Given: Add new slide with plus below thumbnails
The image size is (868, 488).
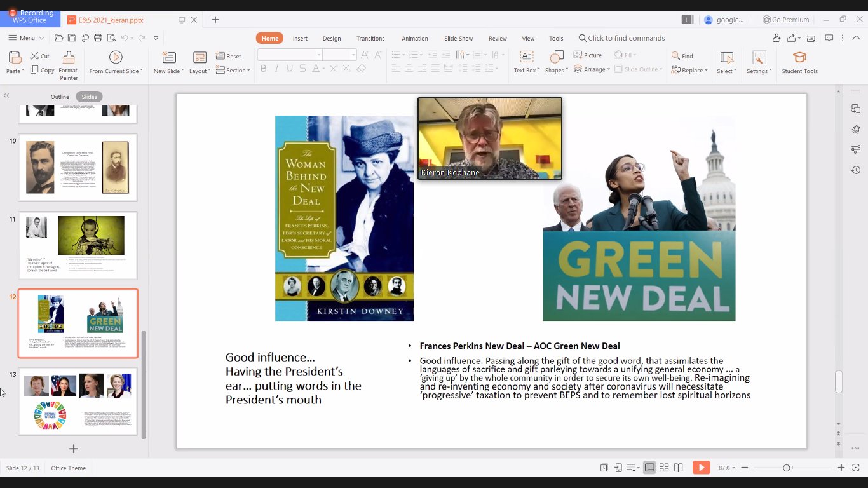Looking at the screenshot, I should point(74,449).
